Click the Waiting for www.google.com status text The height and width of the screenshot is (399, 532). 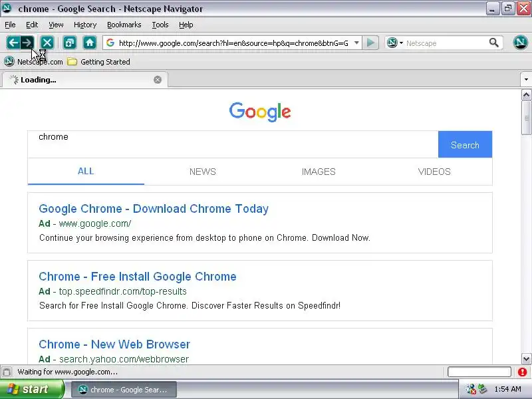[68, 372]
